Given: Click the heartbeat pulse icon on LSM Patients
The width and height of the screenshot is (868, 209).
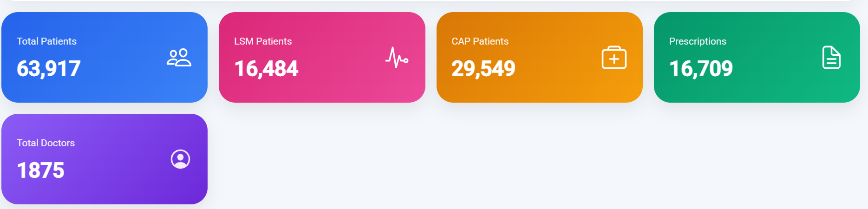Looking at the screenshot, I should pos(397,58).
